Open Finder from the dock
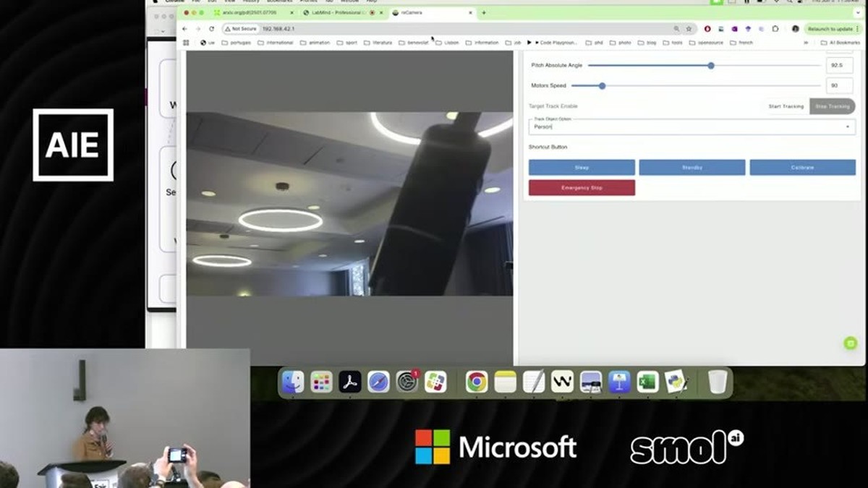The height and width of the screenshot is (488, 868). coord(293,382)
